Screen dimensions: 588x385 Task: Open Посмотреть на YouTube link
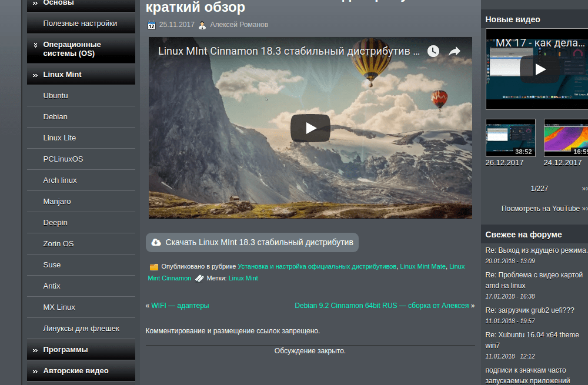tap(541, 209)
